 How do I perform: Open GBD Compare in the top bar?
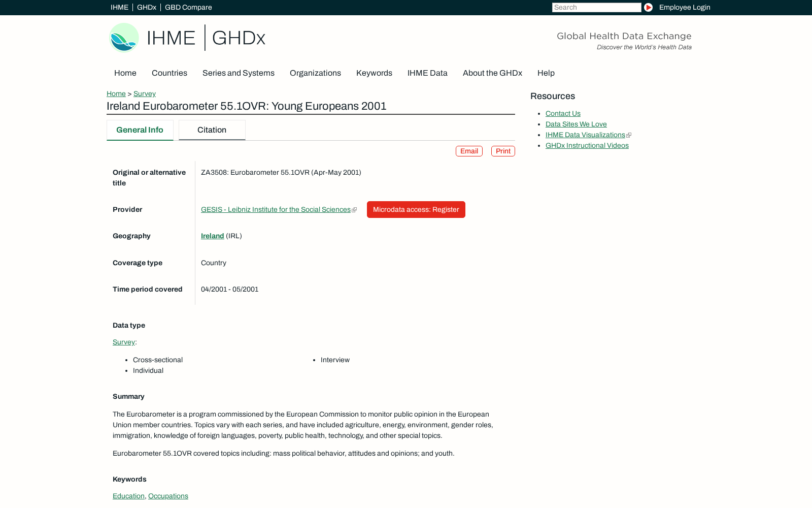(188, 7)
